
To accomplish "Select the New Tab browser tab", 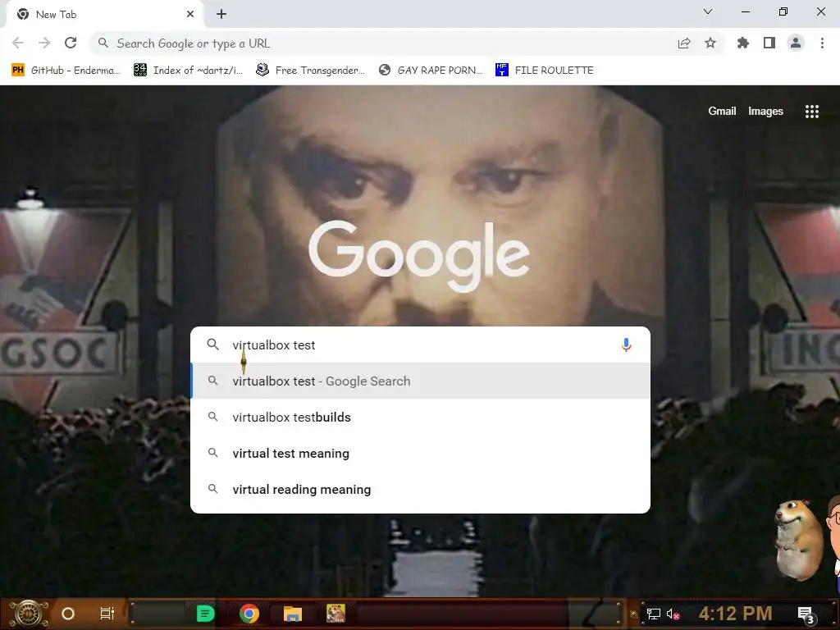I will pos(105,15).
